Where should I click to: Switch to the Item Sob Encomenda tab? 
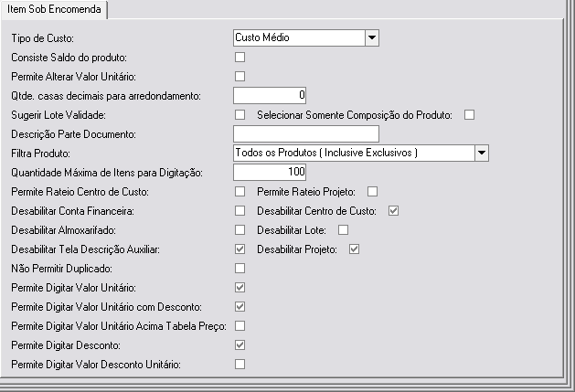click(x=54, y=9)
